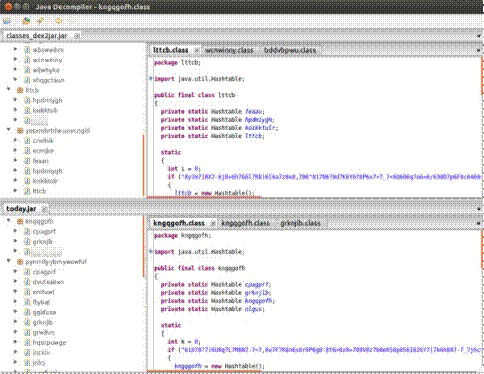484x374 pixels.
Task: Switch to the wcnwinny.class tab
Action: (229, 50)
